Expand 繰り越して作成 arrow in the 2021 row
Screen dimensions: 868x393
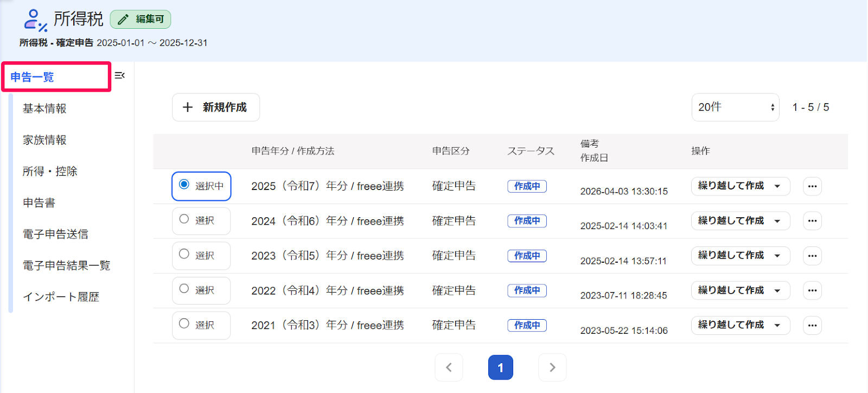777,325
